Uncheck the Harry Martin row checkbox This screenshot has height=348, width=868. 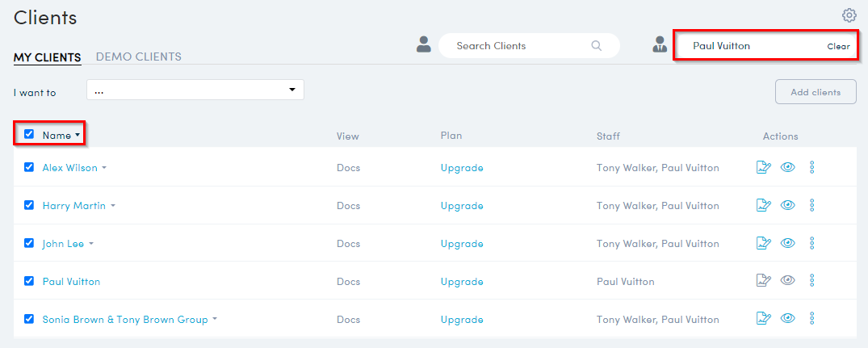pyautogui.click(x=29, y=205)
